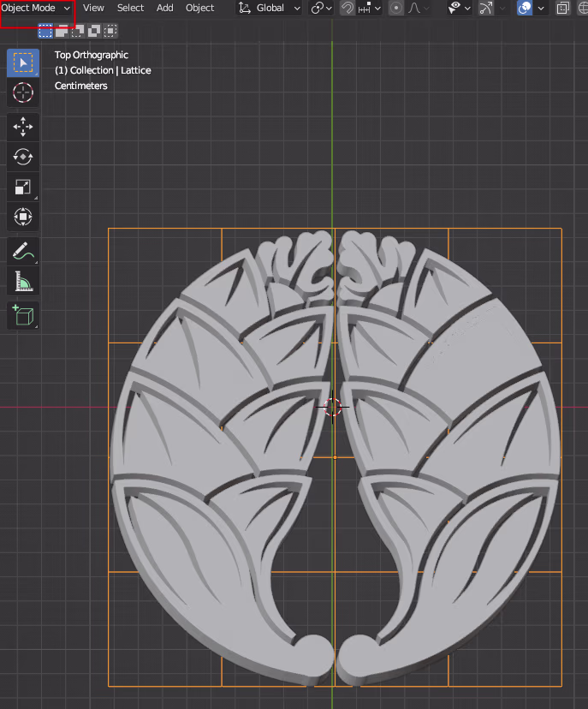Choose the subtract selection mode icon
This screenshot has height=709, width=588.
click(x=78, y=31)
